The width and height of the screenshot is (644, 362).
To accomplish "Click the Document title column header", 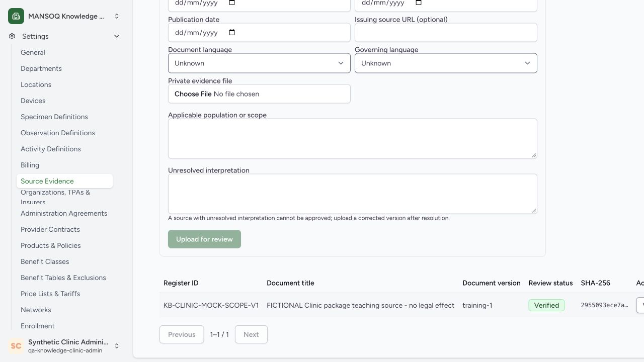I will click(x=290, y=283).
